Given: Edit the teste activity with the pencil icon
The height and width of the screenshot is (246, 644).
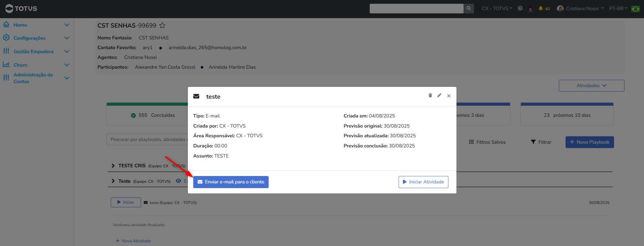Looking at the screenshot, I should 439,96.
